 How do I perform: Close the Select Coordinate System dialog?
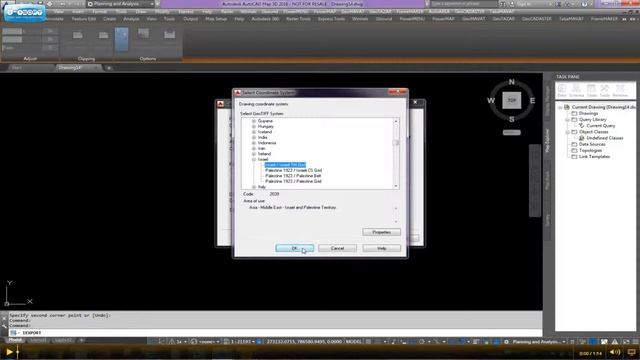398,93
